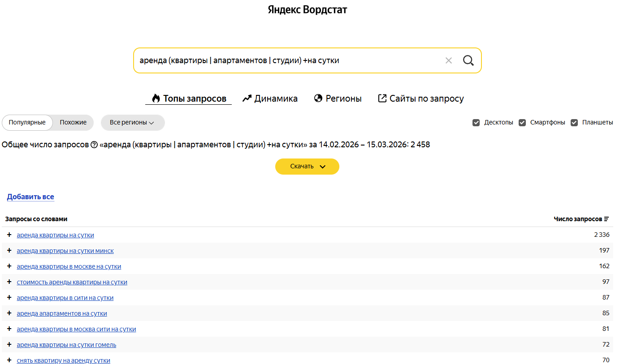624x364 pixels.
Task: Click the Яндекс Вордстат logo title
Action: 308,10
